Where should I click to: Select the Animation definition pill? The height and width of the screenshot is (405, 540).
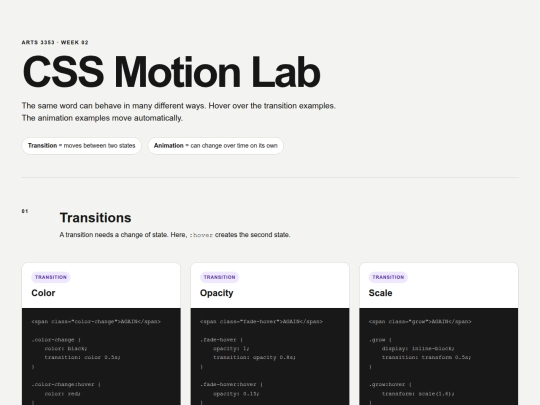[216, 146]
